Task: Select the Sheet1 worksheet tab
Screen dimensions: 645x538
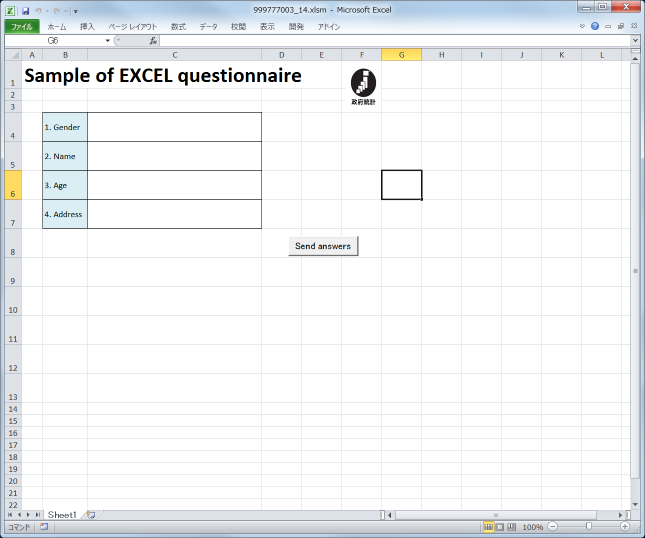Action: pyautogui.click(x=62, y=514)
